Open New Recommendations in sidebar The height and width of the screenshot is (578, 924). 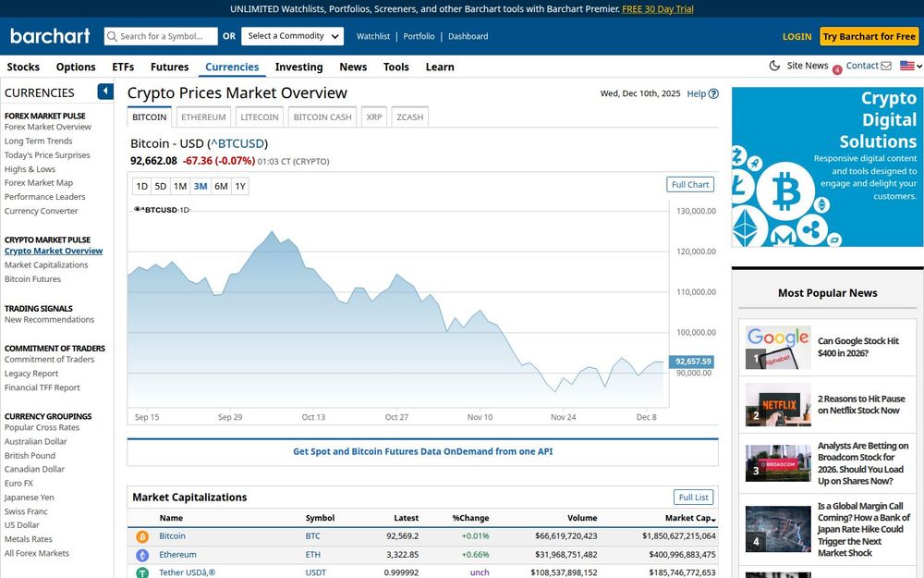coord(50,320)
